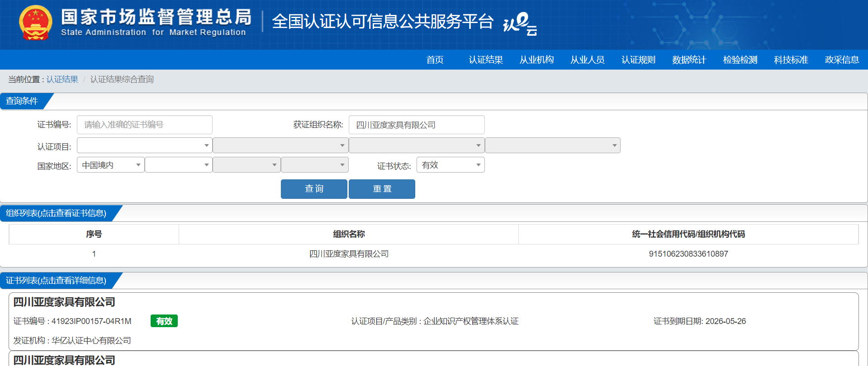Click the 序号 column header
Screen dimensions: 868x366
pos(94,234)
